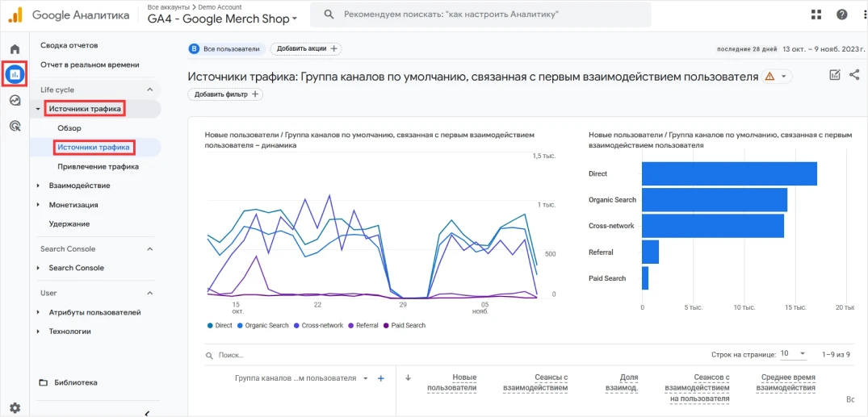Click the Direct bar in bar chart
868x417 pixels.
click(730, 173)
